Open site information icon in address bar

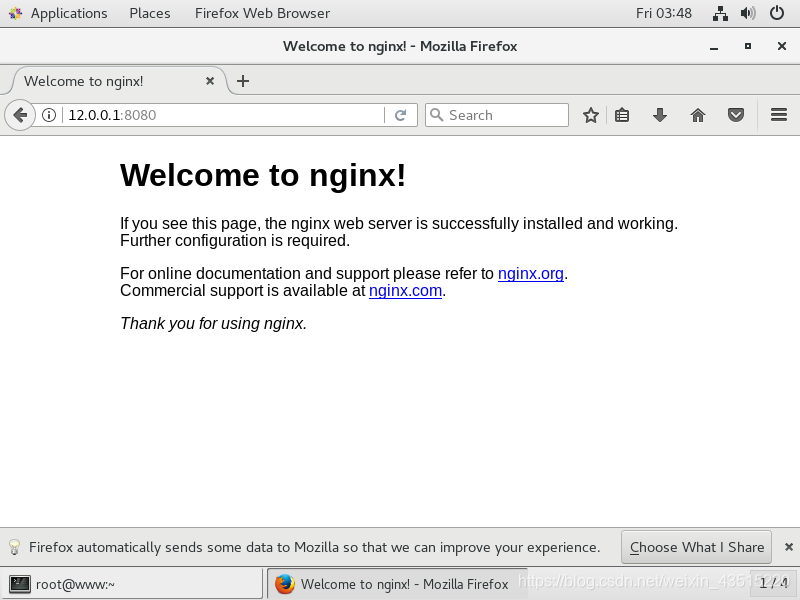[49, 115]
